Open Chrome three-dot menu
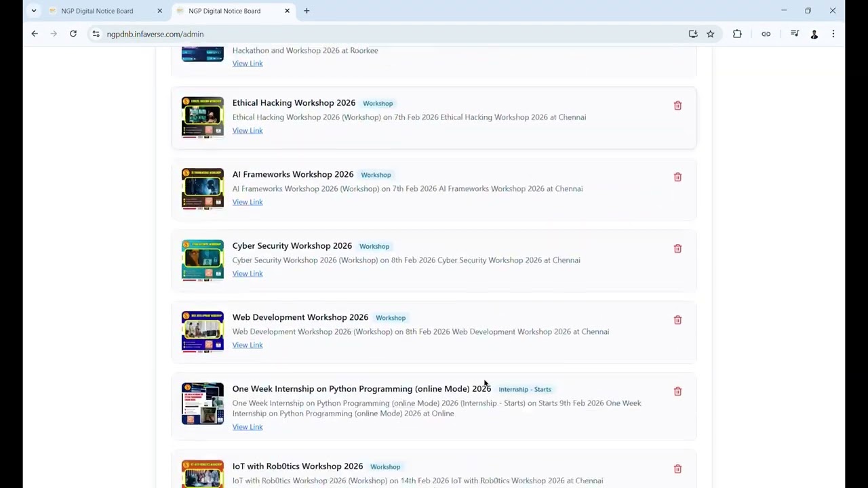This screenshot has width=868, height=488. (x=833, y=34)
